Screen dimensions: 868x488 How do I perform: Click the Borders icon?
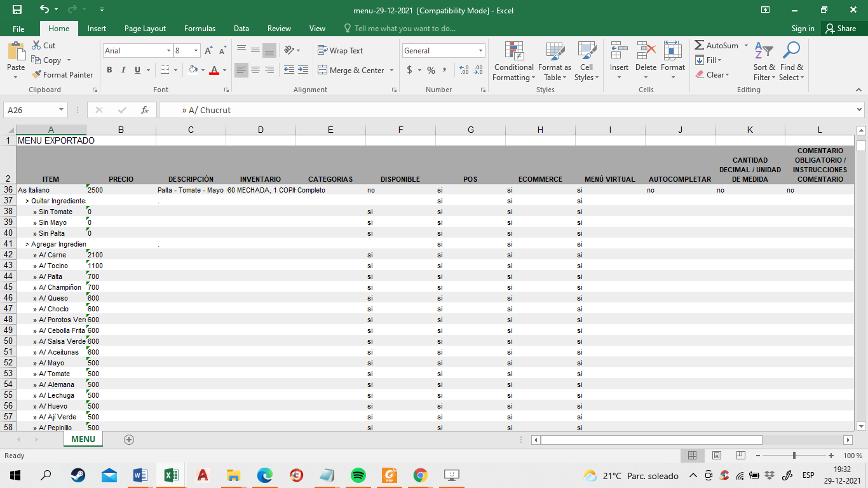coord(165,70)
